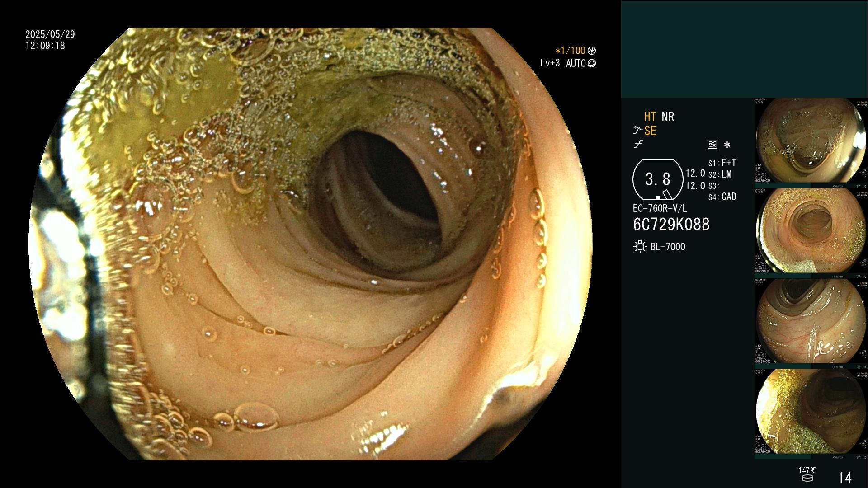This screenshot has height=488, width=868.
Task: Click the main live endoscopic image
Action: click(311, 244)
